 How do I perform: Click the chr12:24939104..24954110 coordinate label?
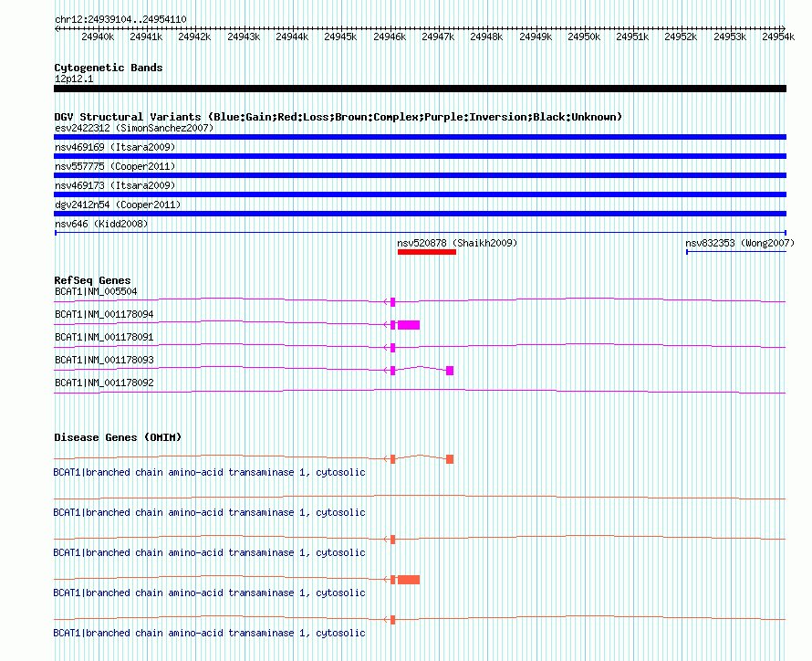click(120, 19)
